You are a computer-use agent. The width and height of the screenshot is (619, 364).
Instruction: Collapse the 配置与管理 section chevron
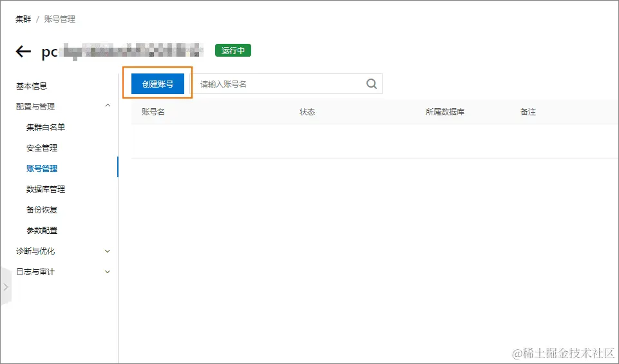pos(108,106)
